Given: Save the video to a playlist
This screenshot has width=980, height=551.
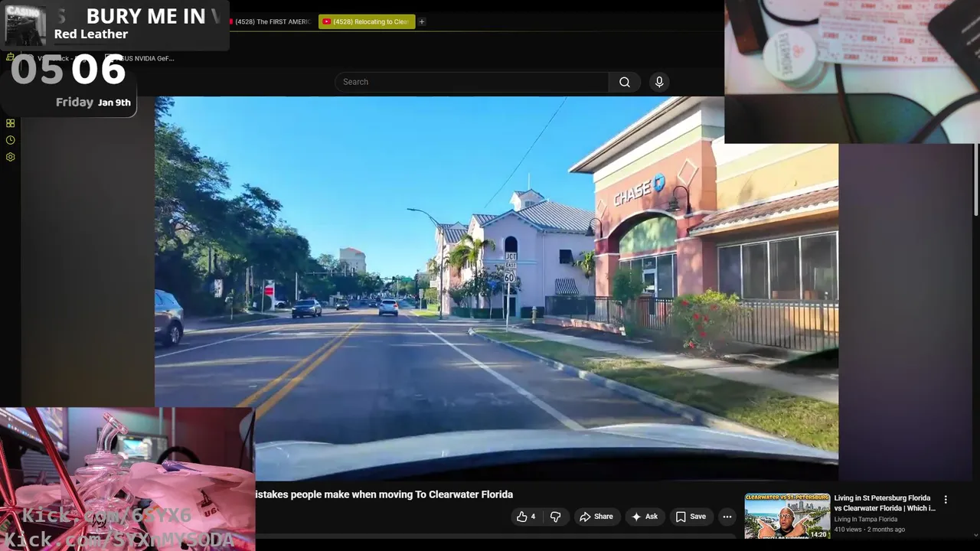Looking at the screenshot, I should tap(691, 517).
